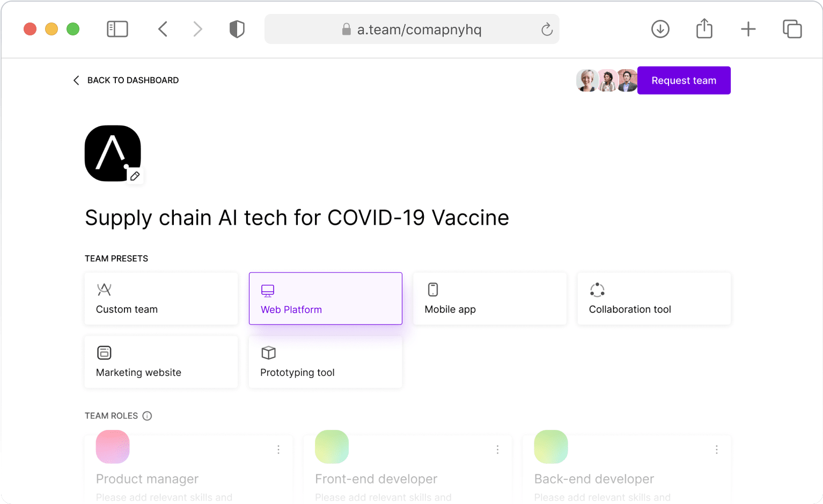
Task: Select the Custom team preset
Action: click(x=161, y=299)
